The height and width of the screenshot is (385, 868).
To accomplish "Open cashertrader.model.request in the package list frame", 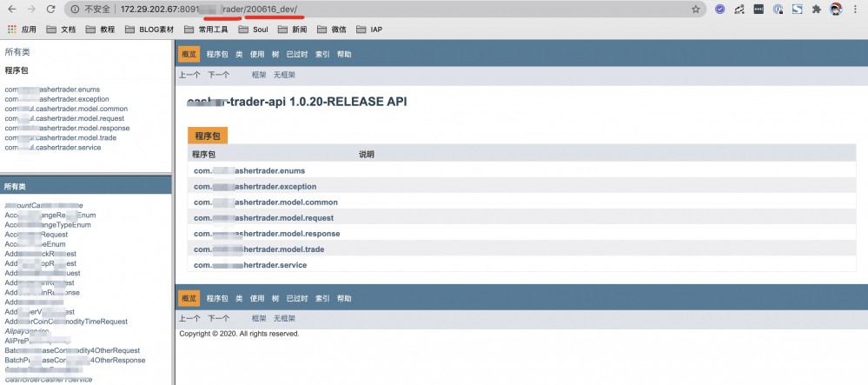I will [64, 118].
